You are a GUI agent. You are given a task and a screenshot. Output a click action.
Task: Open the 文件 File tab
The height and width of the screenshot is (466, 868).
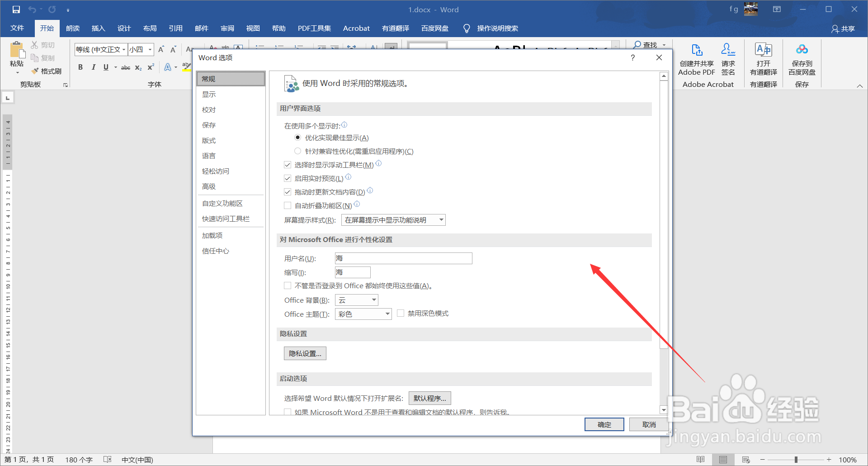tap(17, 28)
